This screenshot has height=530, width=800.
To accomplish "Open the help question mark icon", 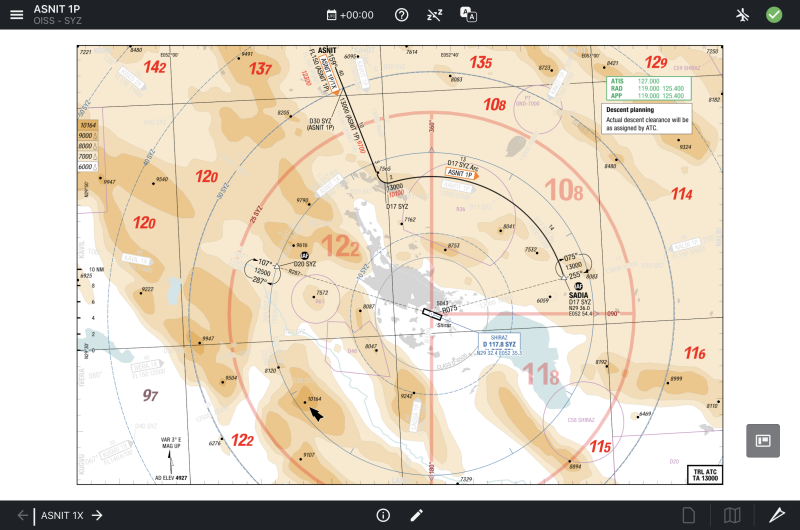I will pyautogui.click(x=402, y=15).
